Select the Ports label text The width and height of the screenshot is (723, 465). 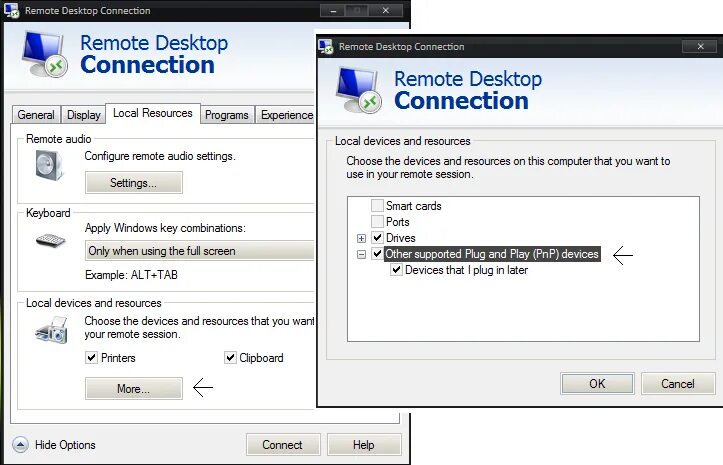(x=397, y=222)
